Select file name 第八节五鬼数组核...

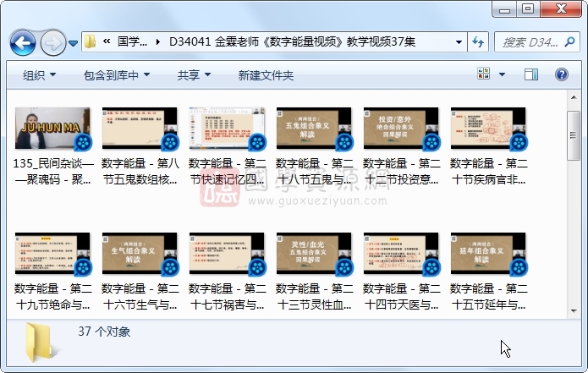140,172
